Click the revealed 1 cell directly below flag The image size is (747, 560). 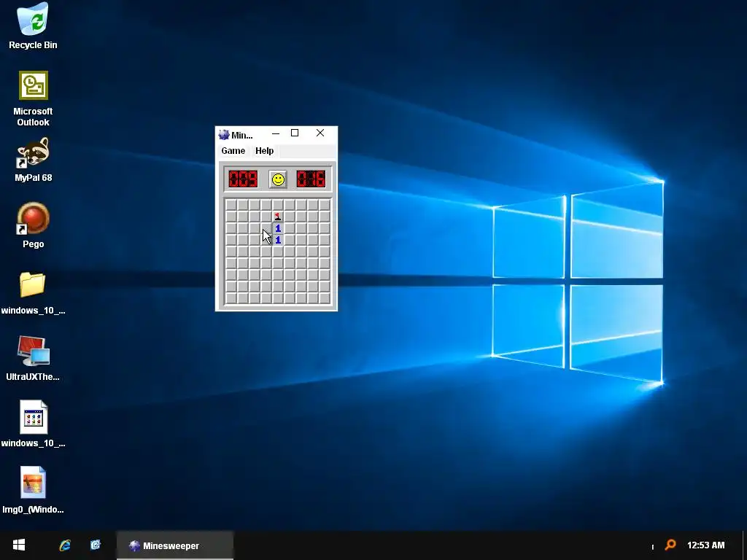point(278,228)
